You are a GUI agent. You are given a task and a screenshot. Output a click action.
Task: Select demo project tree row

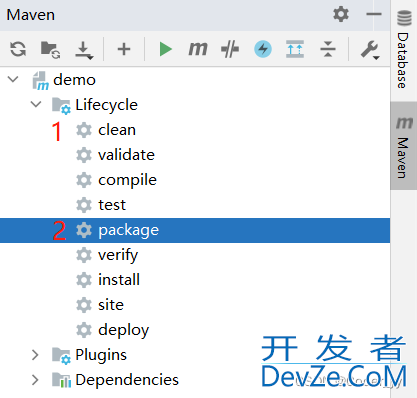(x=195, y=80)
